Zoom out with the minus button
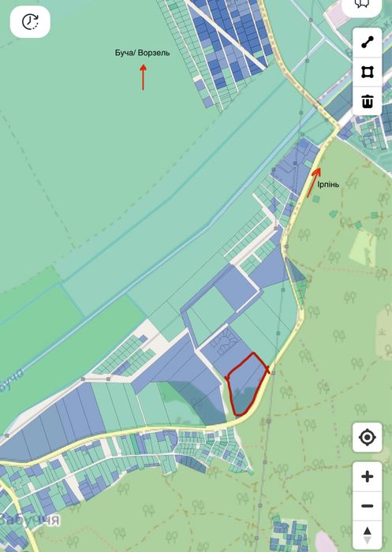392x552 pixels. pos(367,506)
